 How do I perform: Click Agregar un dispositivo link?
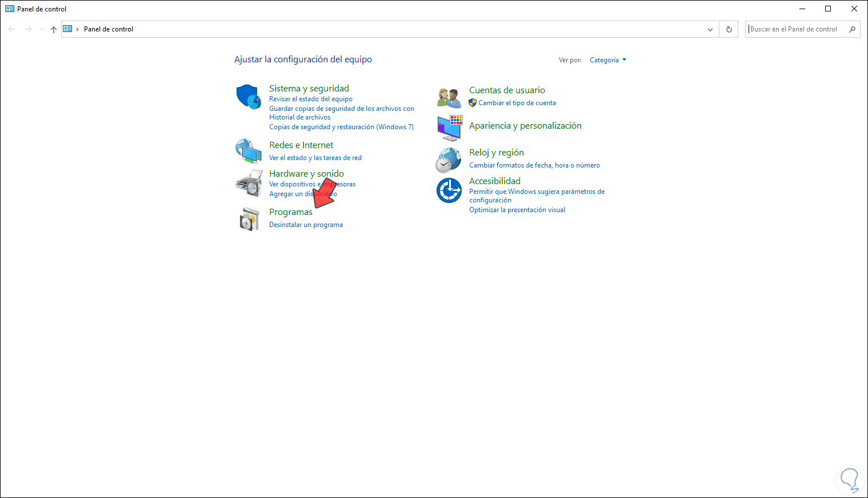303,194
